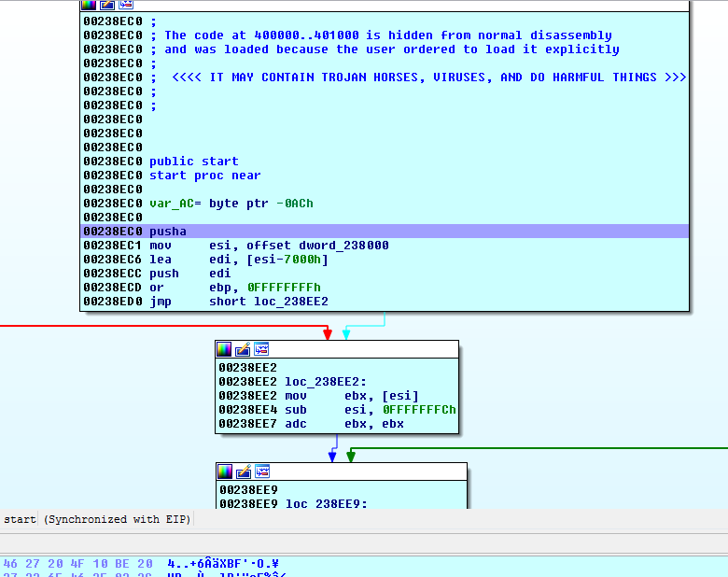Click group nodes icon on loc_238EE2 block
728x577 pixels.
point(261,349)
